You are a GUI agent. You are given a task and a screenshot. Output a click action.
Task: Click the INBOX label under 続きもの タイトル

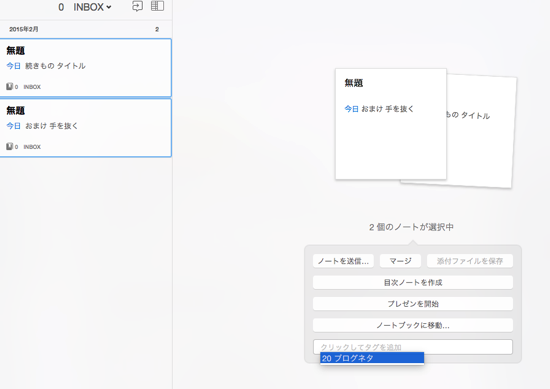(x=32, y=87)
